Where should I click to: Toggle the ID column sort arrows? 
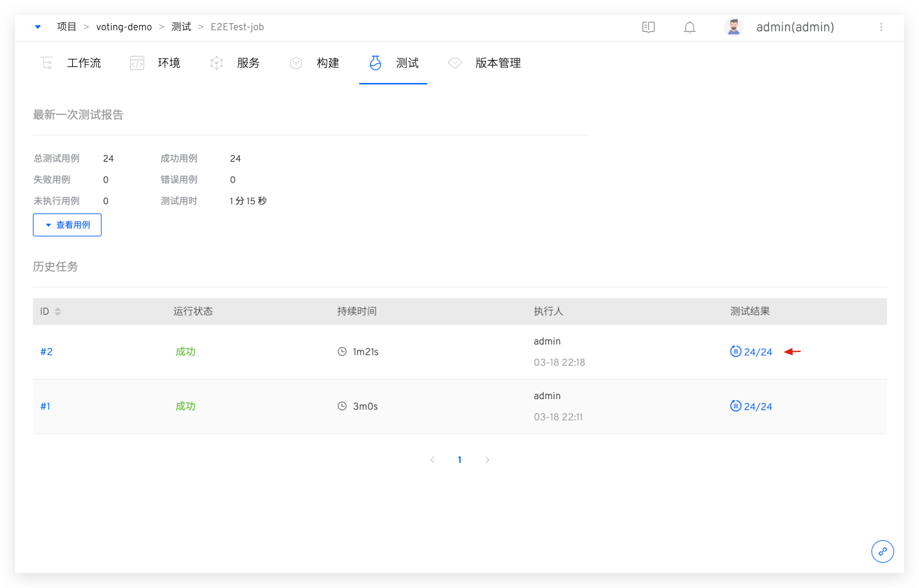pyautogui.click(x=58, y=311)
